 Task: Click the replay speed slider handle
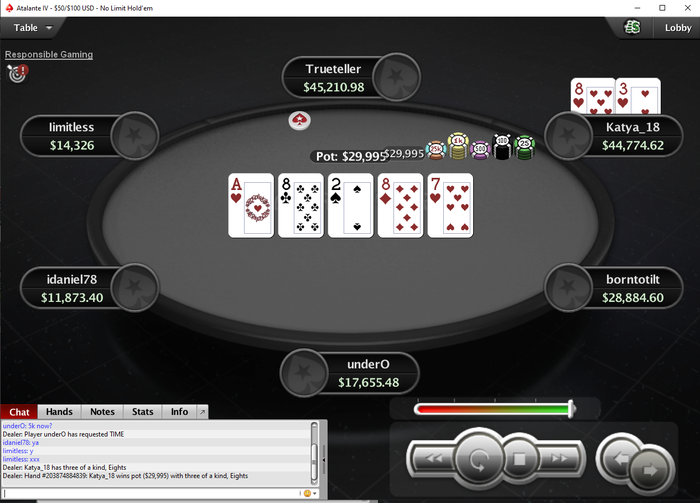[571, 409]
